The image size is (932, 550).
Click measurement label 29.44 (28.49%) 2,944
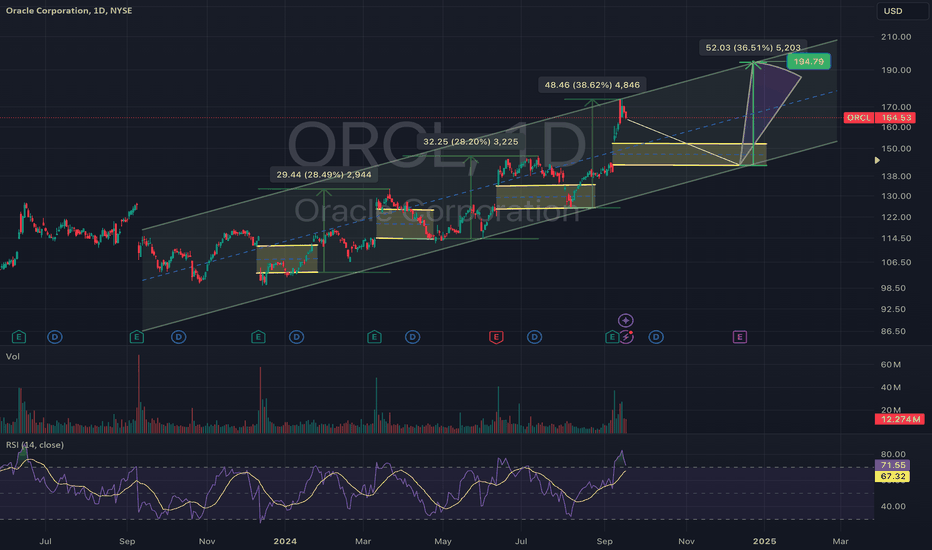(x=323, y=174)
